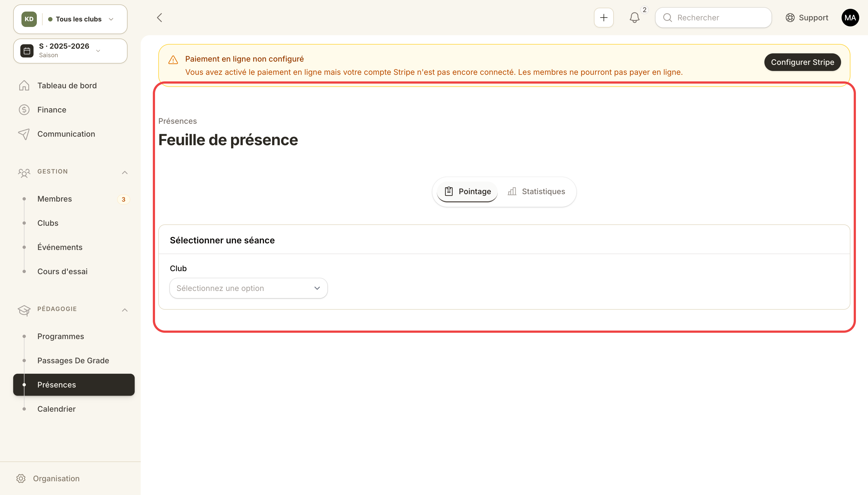Select the Présences sidebar item
This screenshot has width=868, height=495.
(x=74, y=384)
